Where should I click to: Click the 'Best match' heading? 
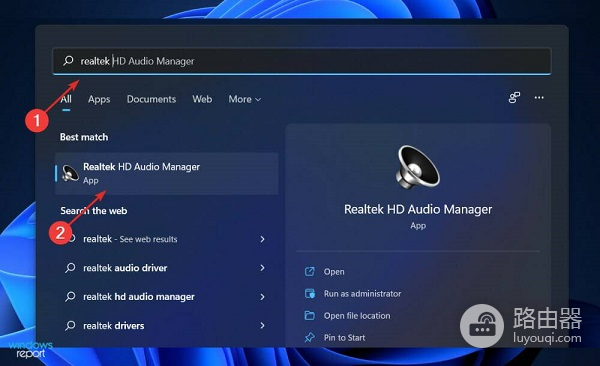point(84,137)
